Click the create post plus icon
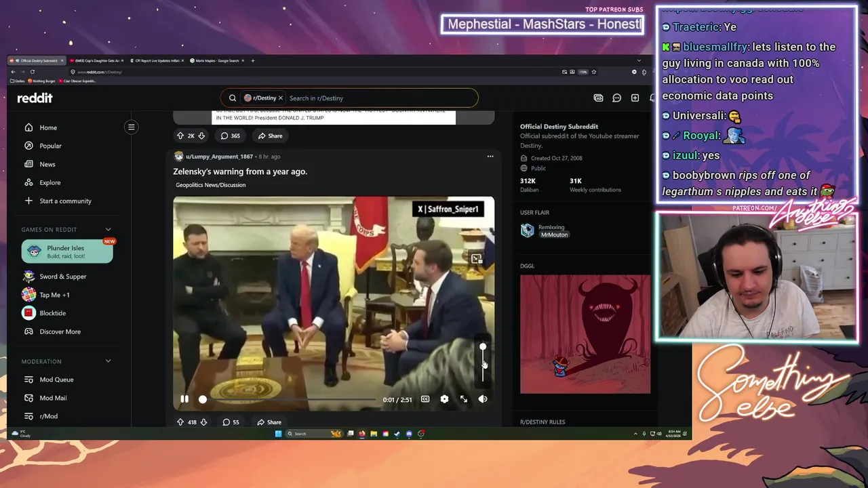The height and width of the screenshot is (488, 868). point(635,98)
